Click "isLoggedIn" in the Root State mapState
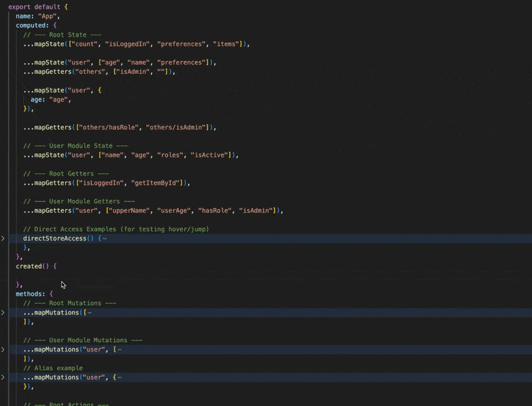 click(x=127, y=44)
